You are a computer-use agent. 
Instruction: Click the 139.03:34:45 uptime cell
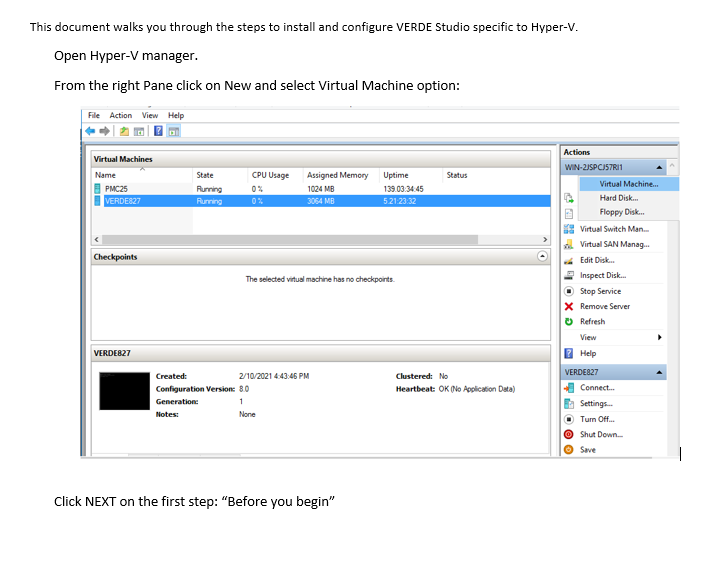tap(403, 189)
